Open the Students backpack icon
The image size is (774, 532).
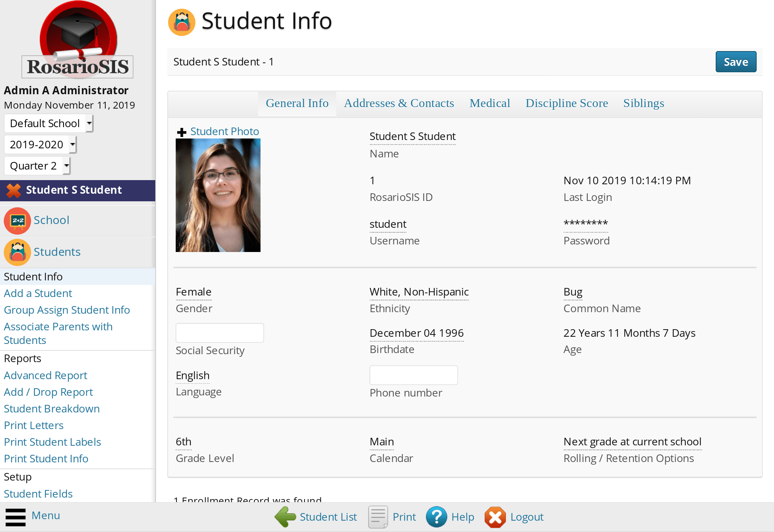coord(17,252)
